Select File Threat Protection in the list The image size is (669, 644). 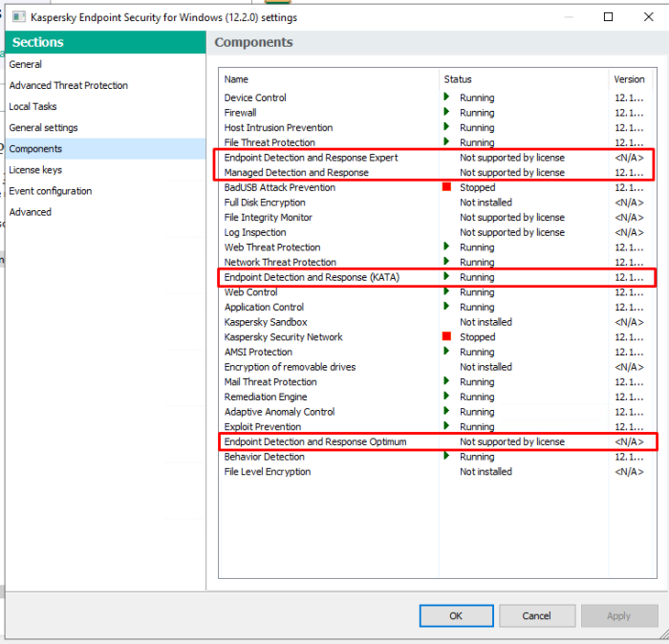pos(270,142)
